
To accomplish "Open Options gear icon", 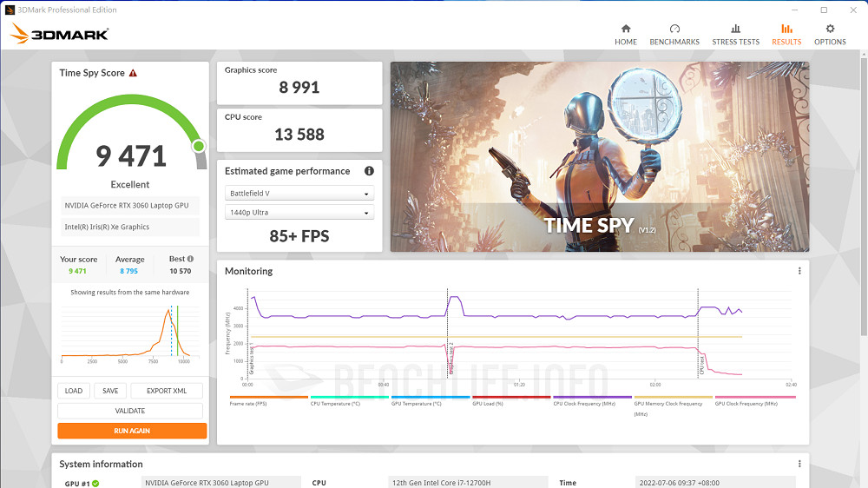I will [830, 29].
